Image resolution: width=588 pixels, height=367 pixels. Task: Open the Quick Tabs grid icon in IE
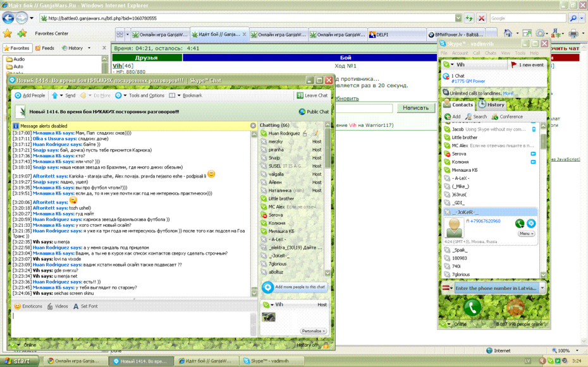coord(119,35)
